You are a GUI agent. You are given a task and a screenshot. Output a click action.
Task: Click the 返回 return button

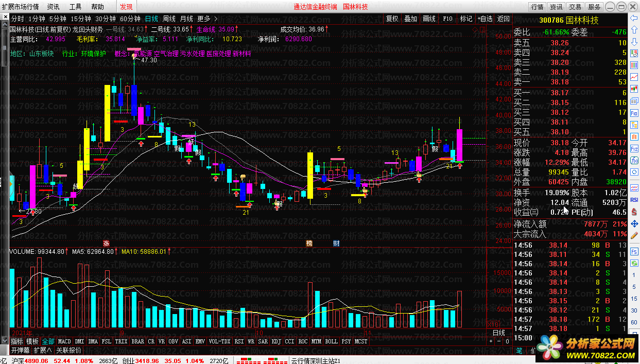(503, 19)
